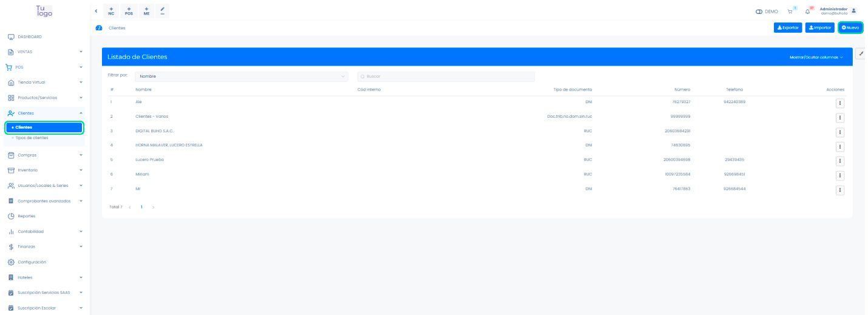This screenshot has width=868, height=315.
Task: Open the paintbrush theme settings tab
Action: (861, 53)
